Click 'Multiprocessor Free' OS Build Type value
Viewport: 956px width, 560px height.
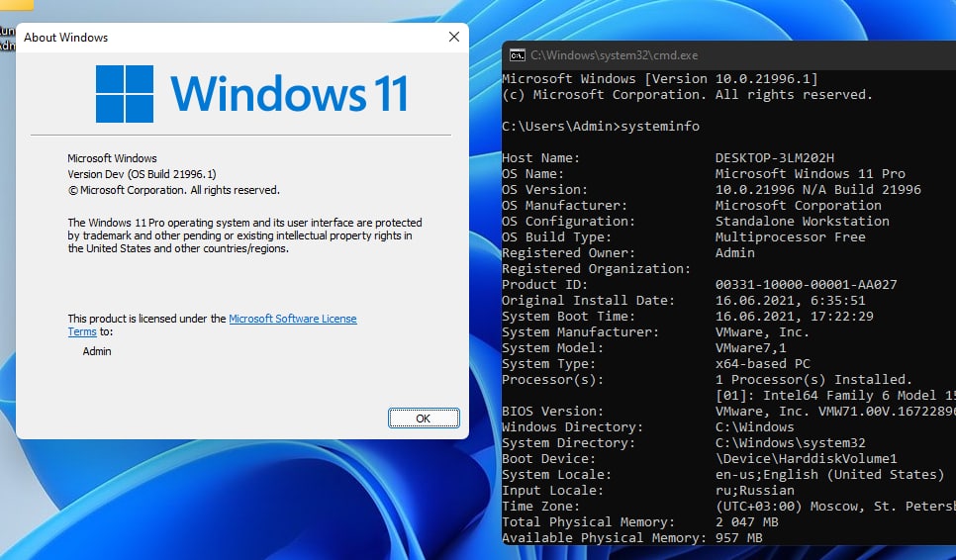tap(790, 237)
